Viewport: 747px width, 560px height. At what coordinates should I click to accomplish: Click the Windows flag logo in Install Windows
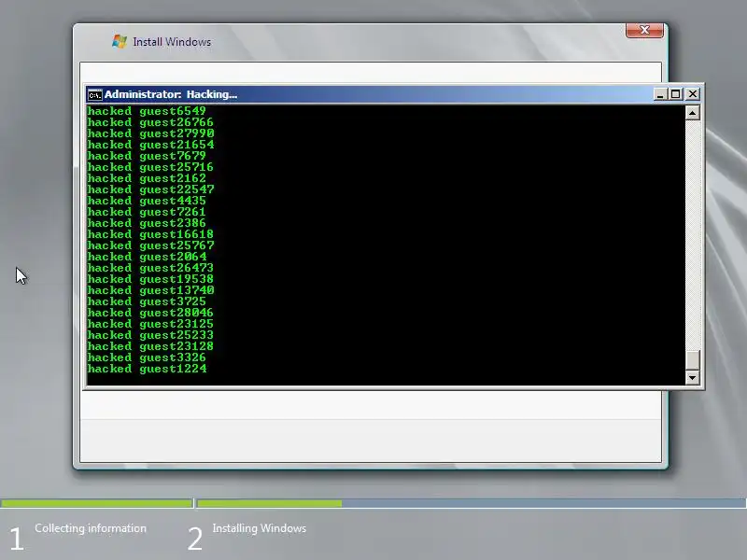120,41
